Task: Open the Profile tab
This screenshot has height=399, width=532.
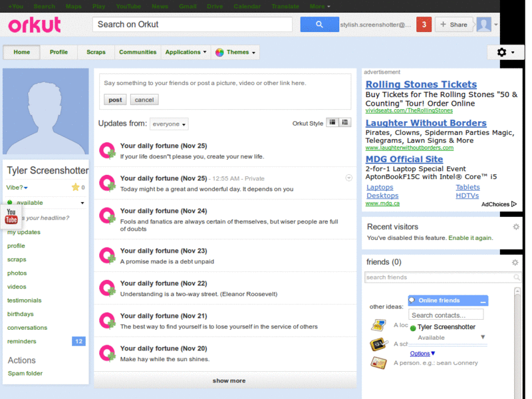Action: pyautogui.click(x=59, y=53)
